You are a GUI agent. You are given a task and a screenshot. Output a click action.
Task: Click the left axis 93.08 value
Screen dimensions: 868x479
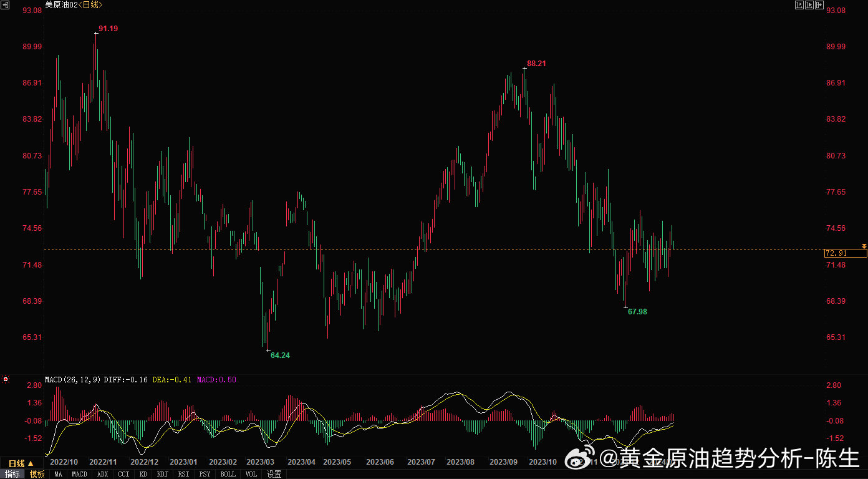32,11
